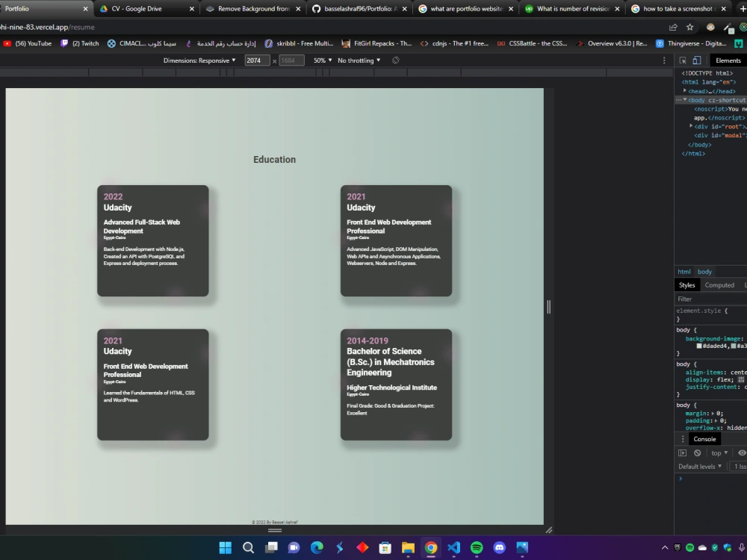The height and width of the screenshot is (560, 747).
Task: Show the console sidebar icon
Action: tap(682, 453)
